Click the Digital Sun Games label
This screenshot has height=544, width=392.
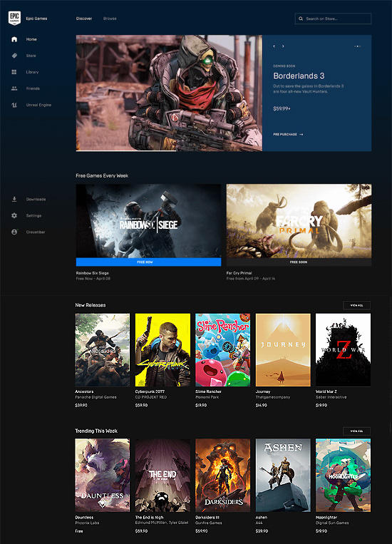coord(332,523)
